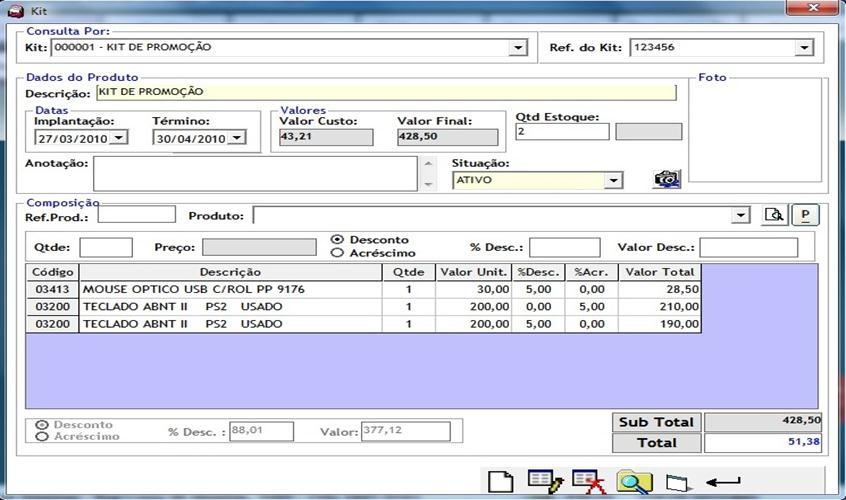Click the %Desc. column header
The height and width of the screenshot is (500, 846).
click(538, 272)
